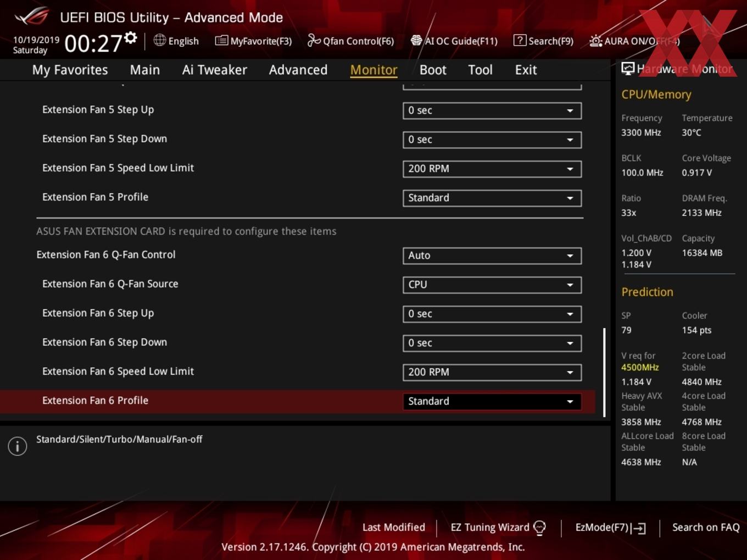
Task: Select Extension Fan 6 Profile row label
Action: [x=95, y=400]
